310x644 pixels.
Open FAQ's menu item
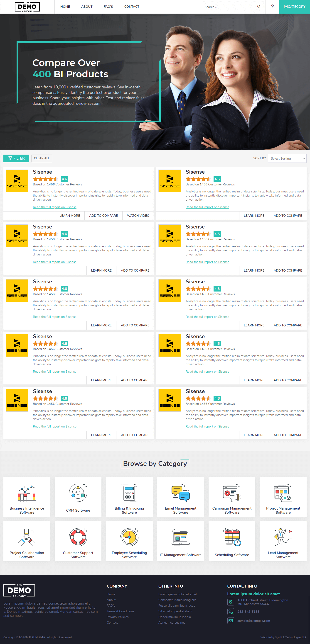pos(108,7)
